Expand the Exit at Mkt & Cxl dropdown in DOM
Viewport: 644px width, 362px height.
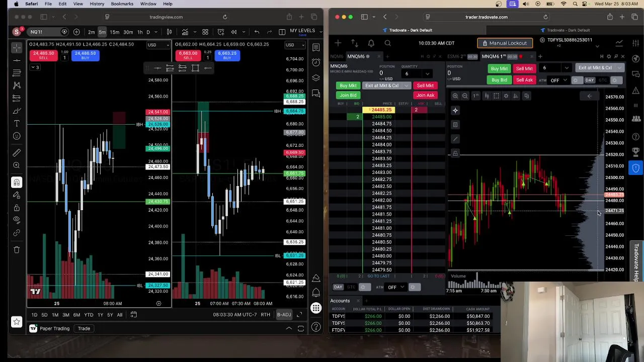coord(406,85)
